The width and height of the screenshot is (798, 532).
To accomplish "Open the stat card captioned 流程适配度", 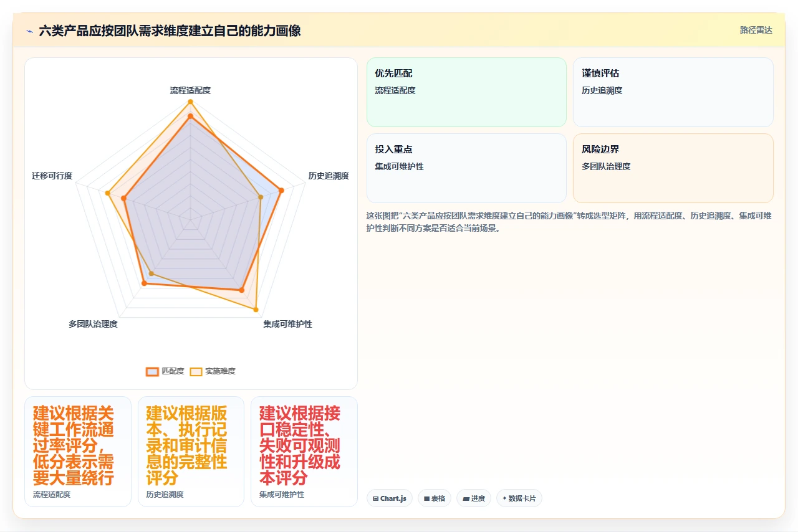I will pyautogui.click(x=78, y=452).
